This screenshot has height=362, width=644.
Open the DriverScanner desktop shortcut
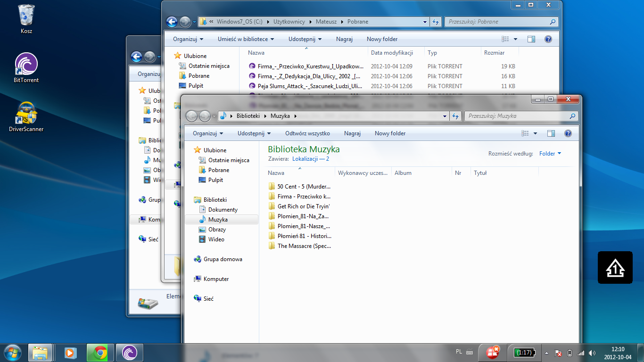[x=26, y=117]
